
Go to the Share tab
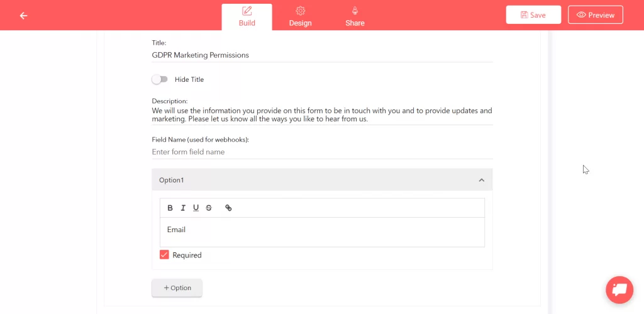[x=355, y=16]
